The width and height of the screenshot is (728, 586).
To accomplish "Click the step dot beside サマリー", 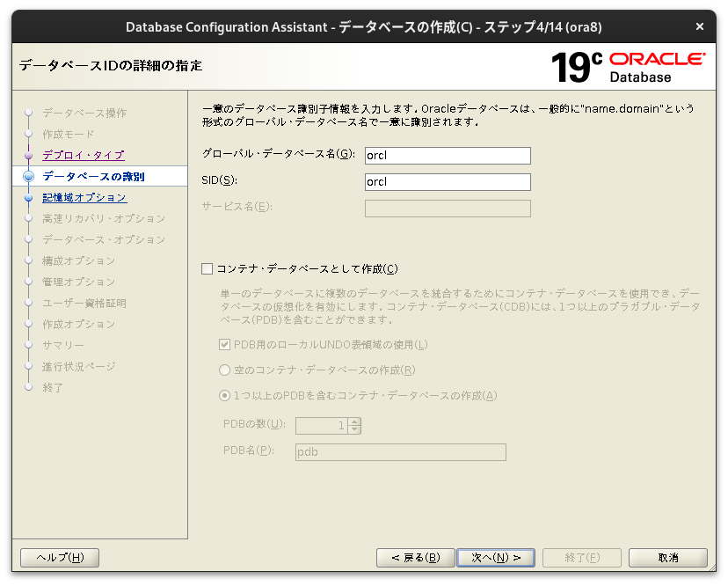I will click(29, 344).
